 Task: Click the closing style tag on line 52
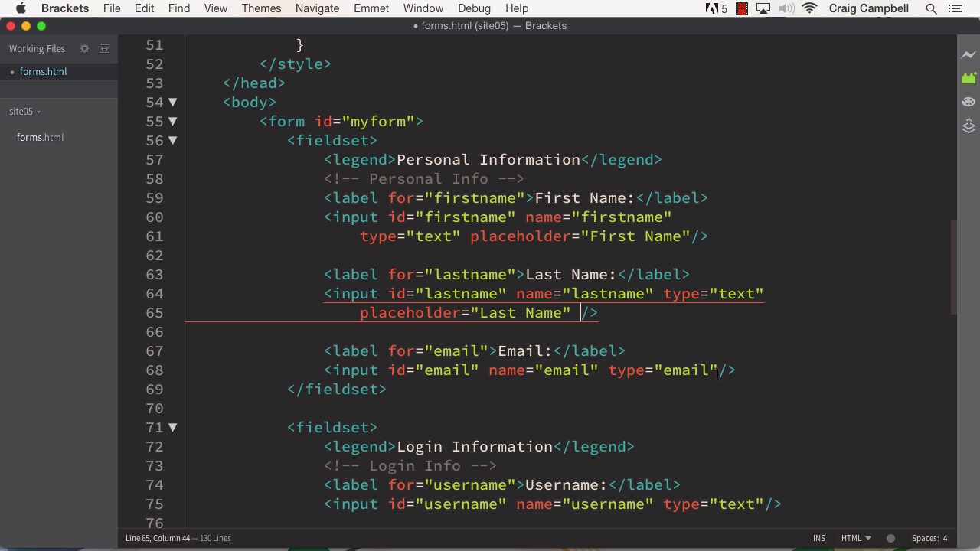pos(296,64)
